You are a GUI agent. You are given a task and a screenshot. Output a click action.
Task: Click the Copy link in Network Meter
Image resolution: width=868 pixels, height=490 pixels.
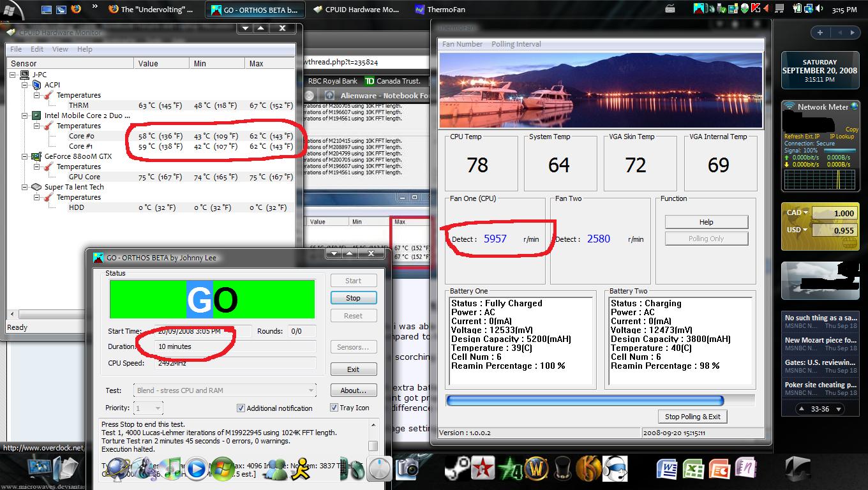click(852, 130)
